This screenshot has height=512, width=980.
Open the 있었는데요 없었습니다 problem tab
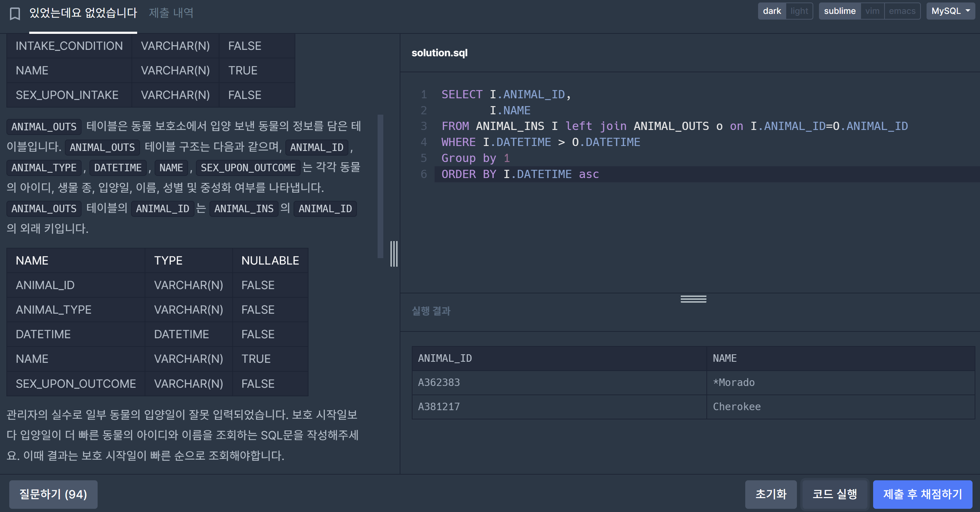point(83,13)
